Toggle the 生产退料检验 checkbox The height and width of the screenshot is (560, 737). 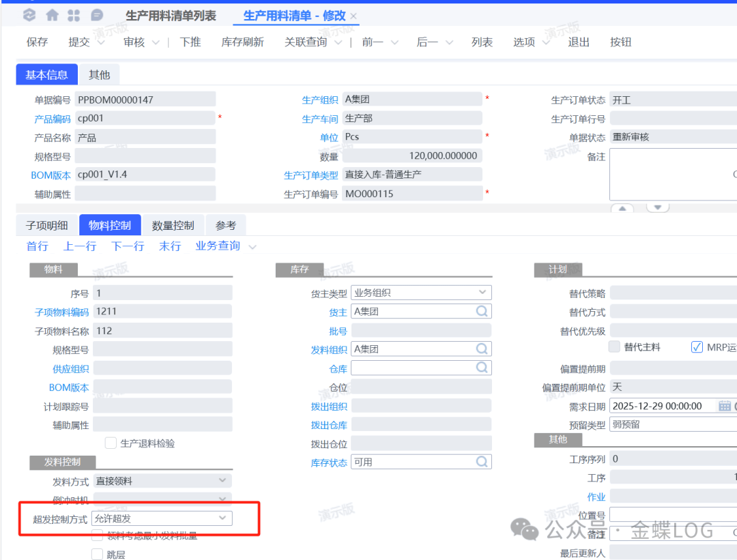tap(111, 443)
